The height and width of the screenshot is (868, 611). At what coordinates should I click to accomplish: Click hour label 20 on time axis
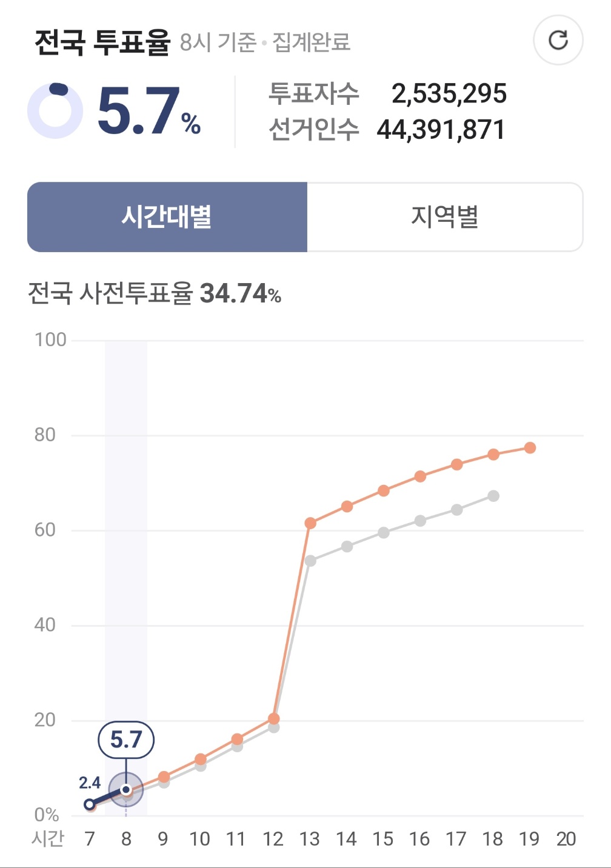click(x=566, y=839)
